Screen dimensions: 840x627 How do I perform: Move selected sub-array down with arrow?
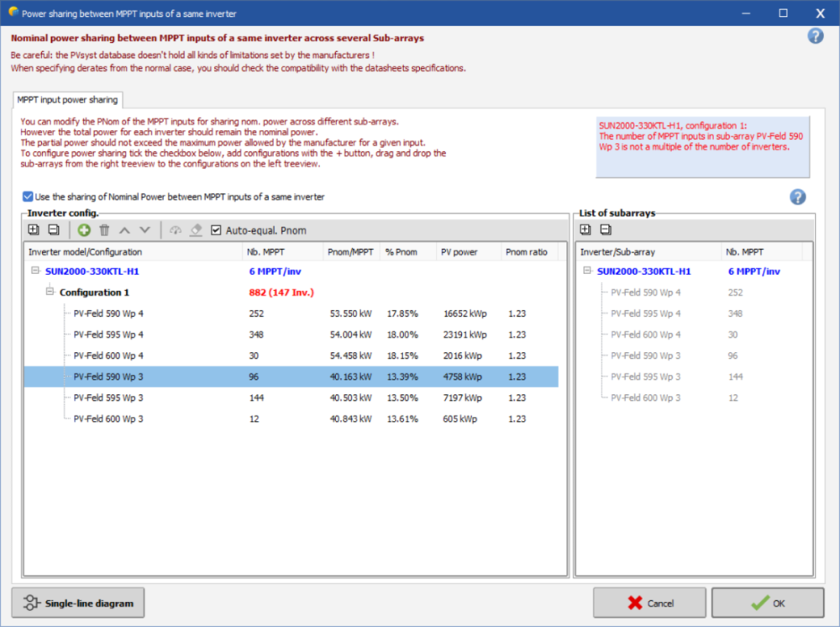click(x=144, y=230)
